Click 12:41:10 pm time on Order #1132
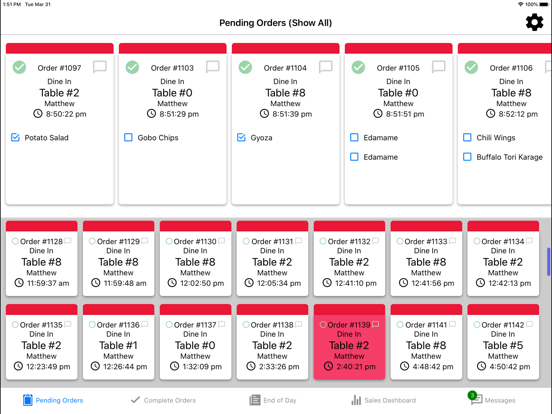The height and width of the screenshot is (414, 552). 356,283
